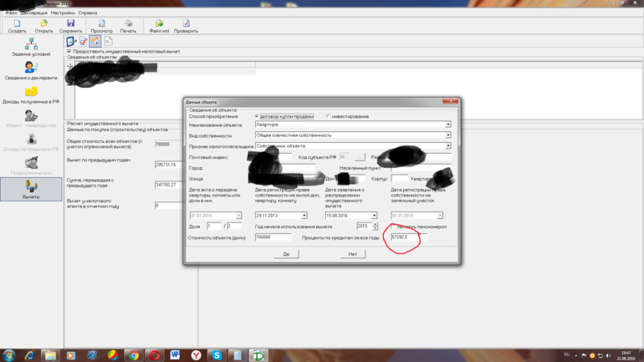Select the инвестирование radio button
Viewport: 644px width, 362px height.
coord(328,117)
